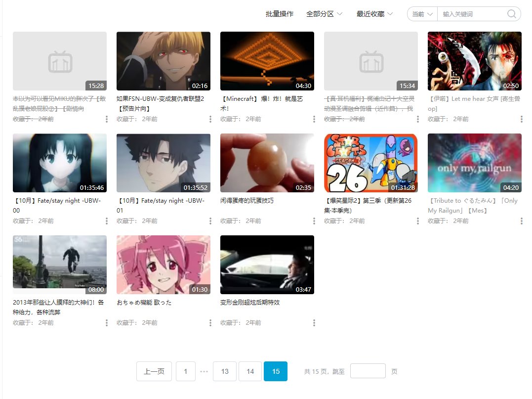
Task: Go to previous page with 上一页
Action: (154, 371)
